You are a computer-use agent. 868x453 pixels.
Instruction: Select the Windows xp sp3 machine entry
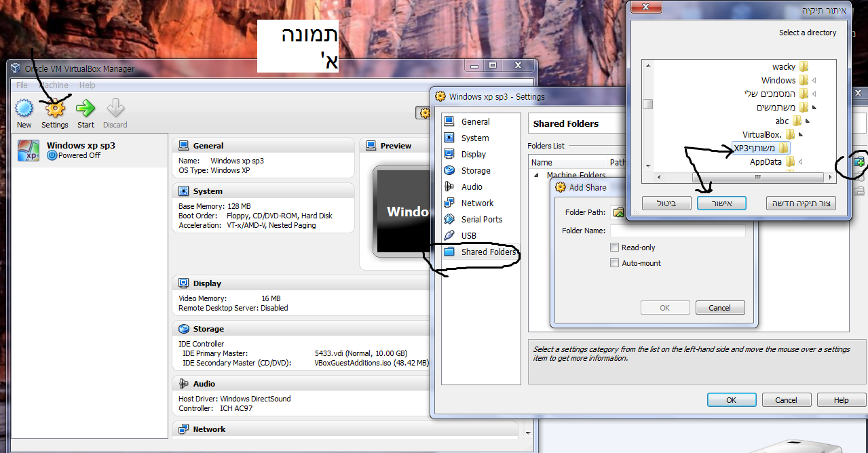pyautogui.click(x=90, y=151)
